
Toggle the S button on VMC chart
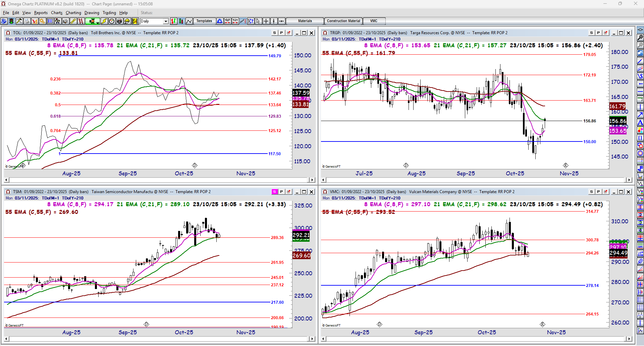[x=591, y=192]
